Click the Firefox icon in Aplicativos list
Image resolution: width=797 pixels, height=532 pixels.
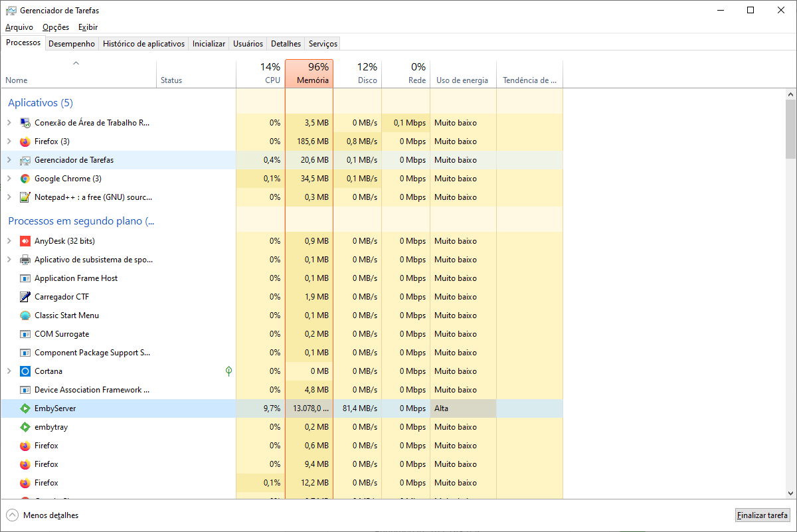(x=25, y=141)
